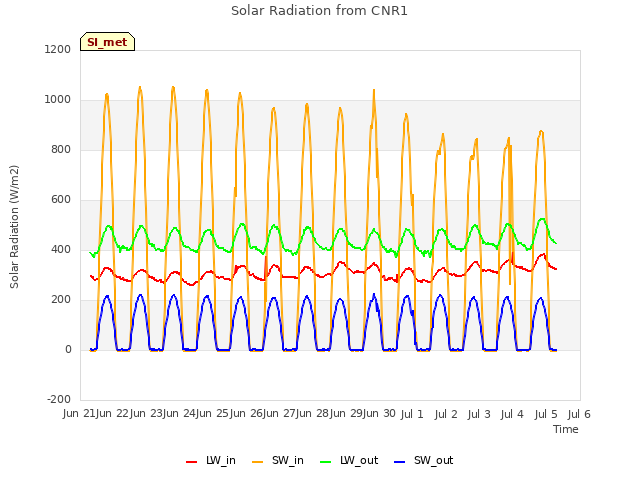This screenshot has width=640, height=480.
Task: Click the Jul 2 x-axis tick label
Action: point(446,414)
